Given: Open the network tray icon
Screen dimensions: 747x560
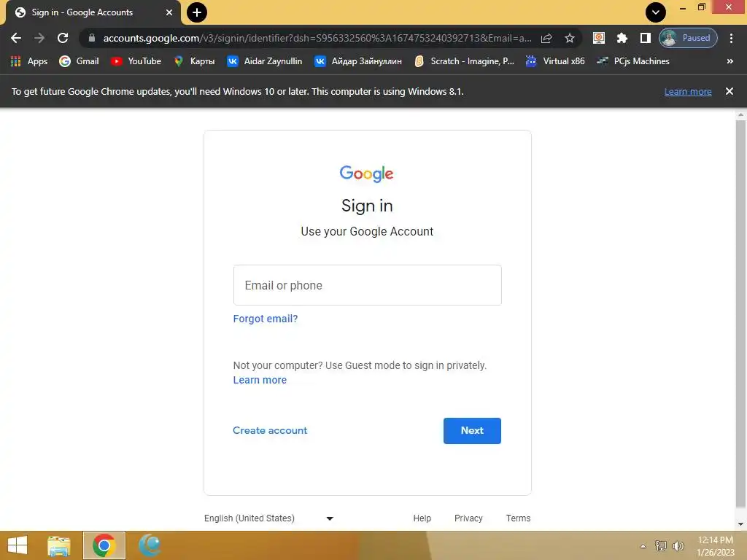Looking at the screenshot, I should click(x=661, y=545).
